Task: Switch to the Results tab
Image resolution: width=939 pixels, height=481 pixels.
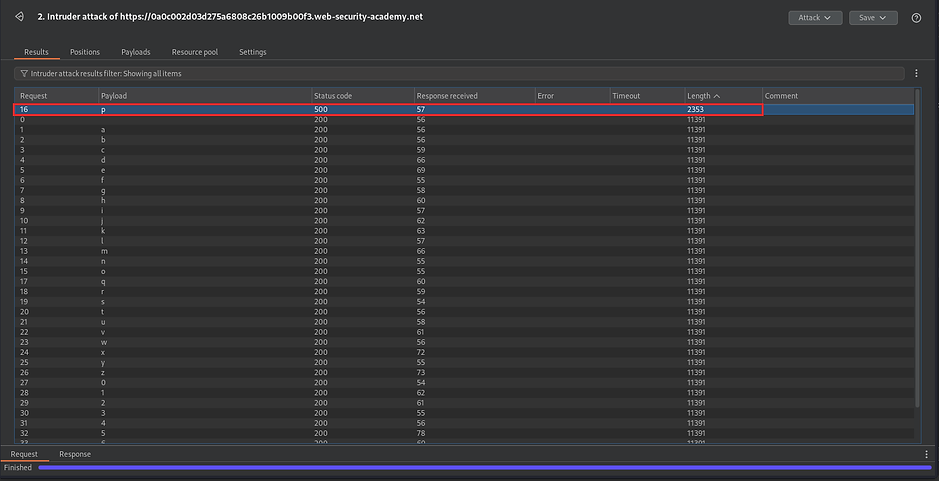Action: click(37, 52)
